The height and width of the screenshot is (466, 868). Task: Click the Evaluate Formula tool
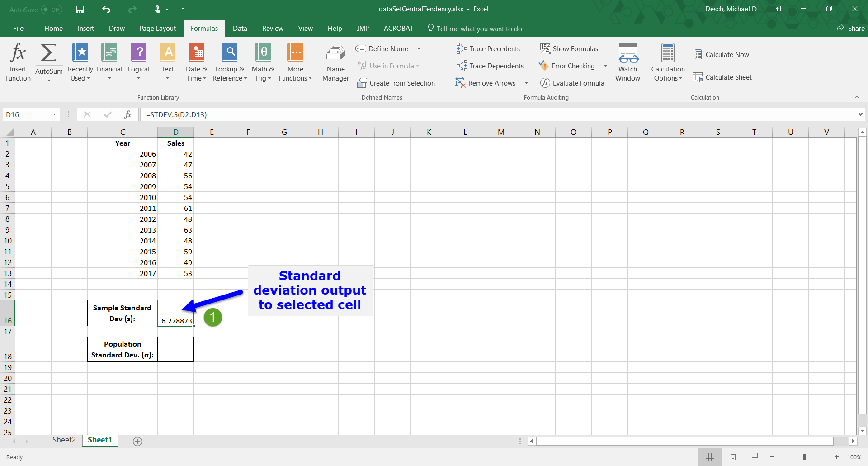tap(572, 83)
